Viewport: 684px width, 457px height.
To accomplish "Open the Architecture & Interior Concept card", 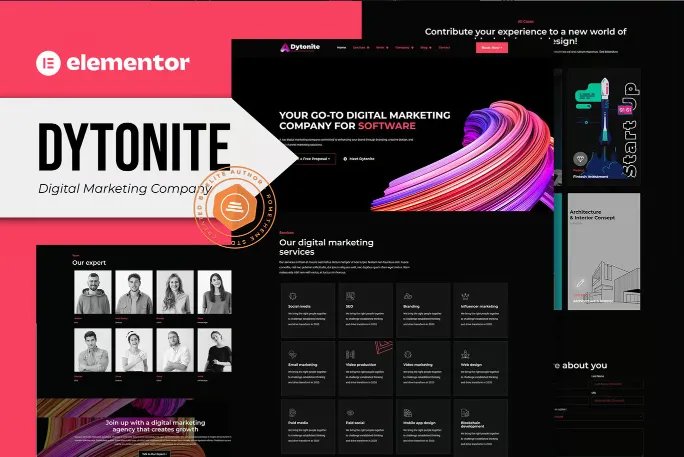I will (x=603, y=258).
